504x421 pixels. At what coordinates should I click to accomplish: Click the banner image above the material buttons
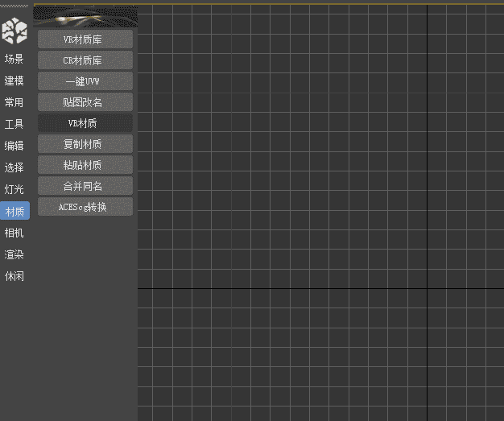click(85, 16)
